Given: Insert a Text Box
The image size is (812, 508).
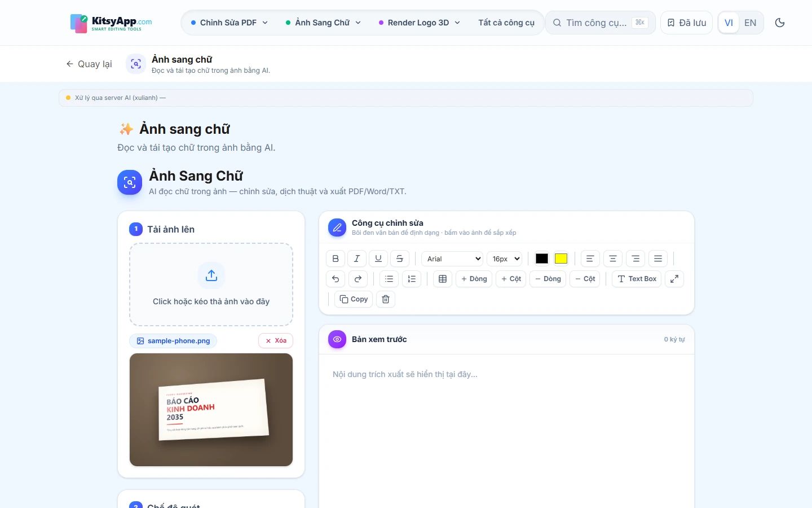Looking at the screenshot, I should coord(637,279).
